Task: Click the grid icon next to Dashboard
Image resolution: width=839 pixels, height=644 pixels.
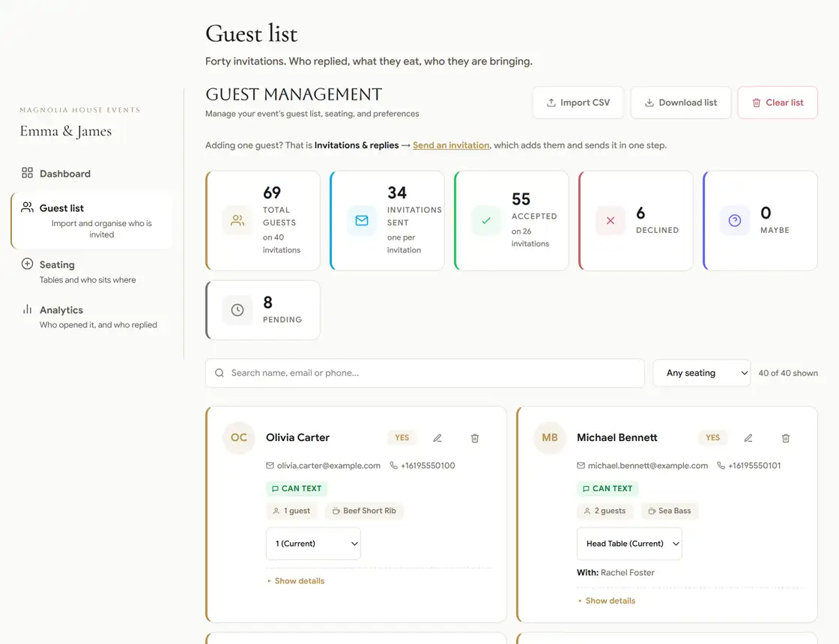Action: pos(27,173)
